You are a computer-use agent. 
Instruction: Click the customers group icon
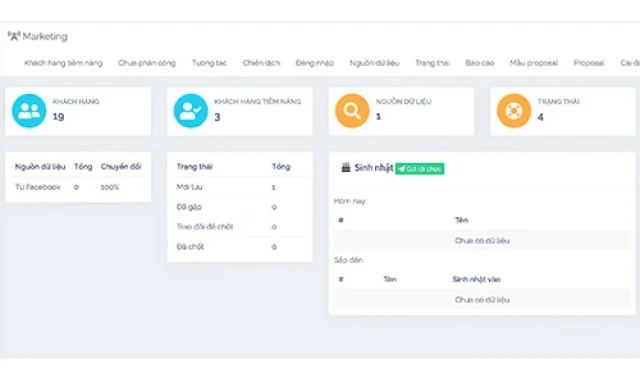(29, 111)
